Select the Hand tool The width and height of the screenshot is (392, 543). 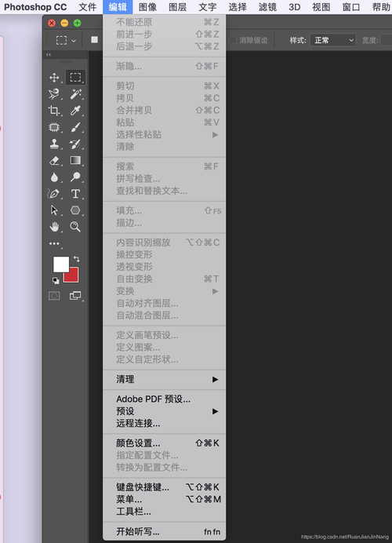54,227
